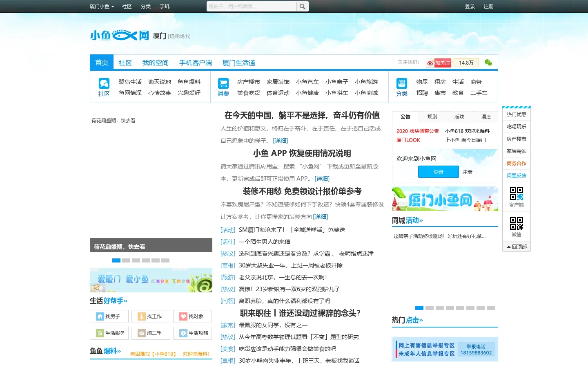Click 回顶部 back-to-top arrow
The width and height of the screenshot is (588, 368).
click(x=517, y=247)
